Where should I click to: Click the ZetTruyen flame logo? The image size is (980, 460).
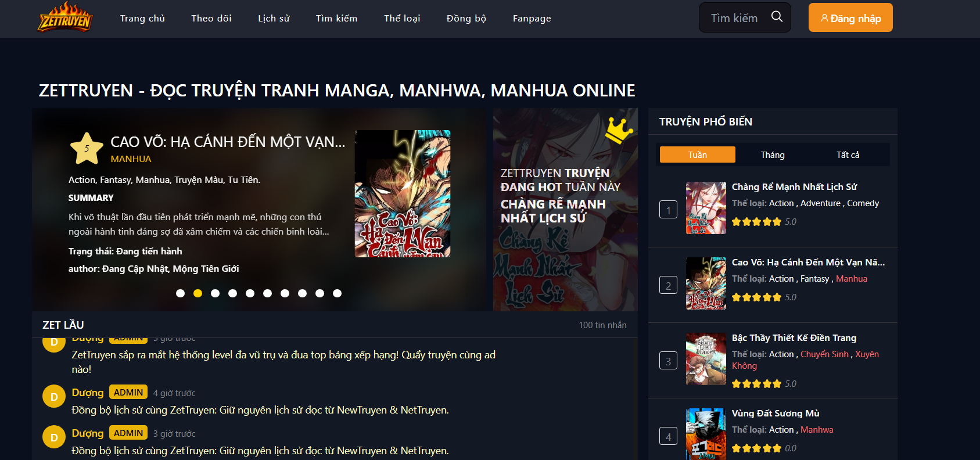click(x=65, y=18)
